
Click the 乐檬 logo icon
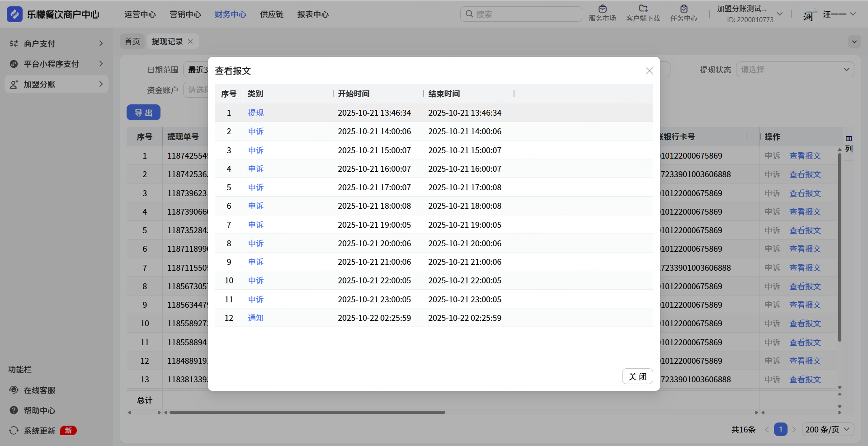pos(14,14)
